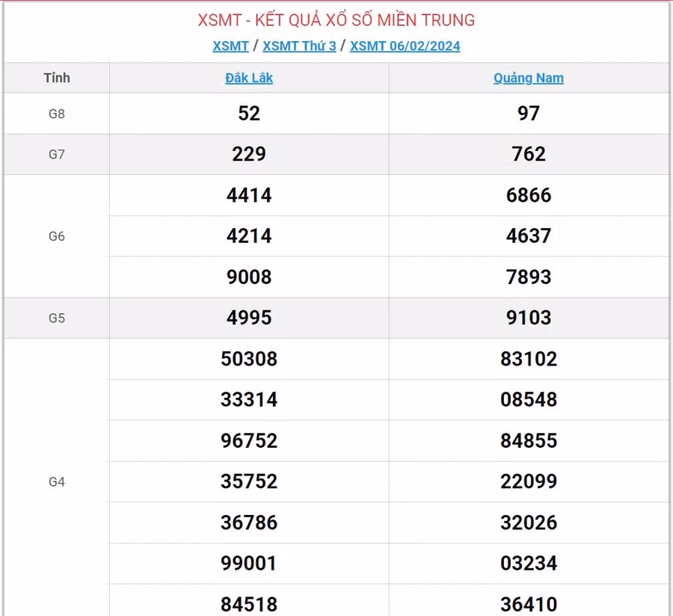Viewport: 673px width, 616px height.
Task: Select G4 number 50308
Action: (249, 359)
